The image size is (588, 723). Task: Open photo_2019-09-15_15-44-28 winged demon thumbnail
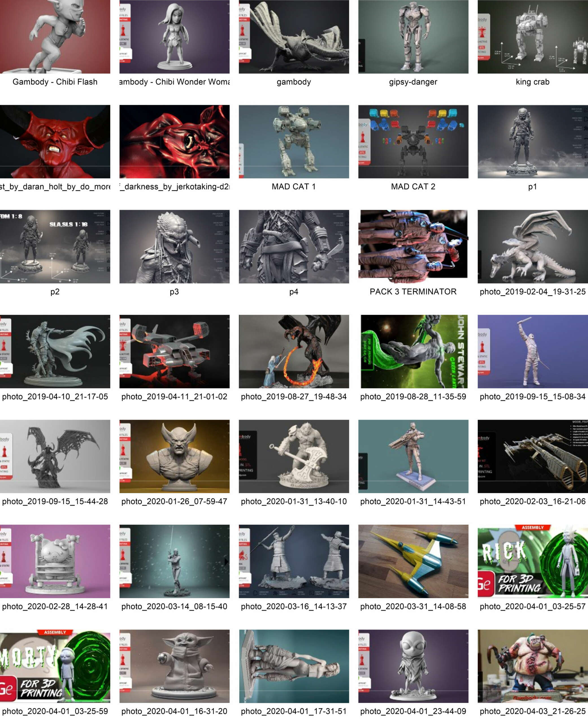[55, 456]
